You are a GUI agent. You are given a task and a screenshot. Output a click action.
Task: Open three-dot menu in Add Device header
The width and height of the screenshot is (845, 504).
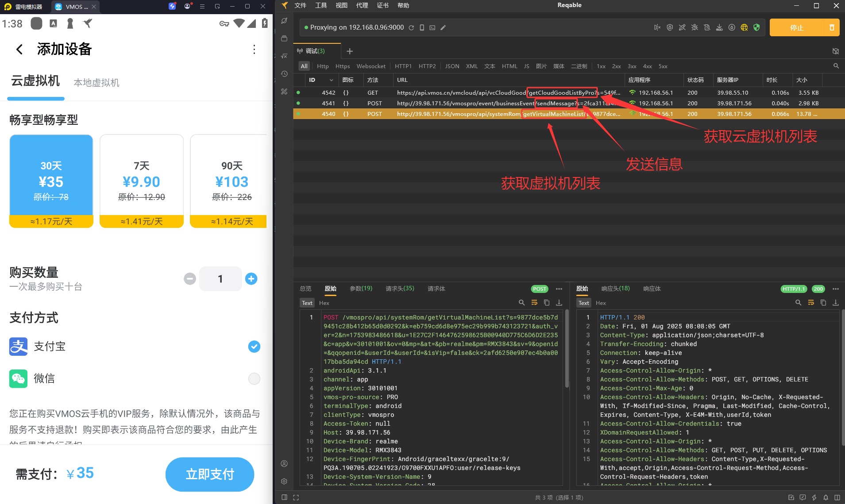254,49
